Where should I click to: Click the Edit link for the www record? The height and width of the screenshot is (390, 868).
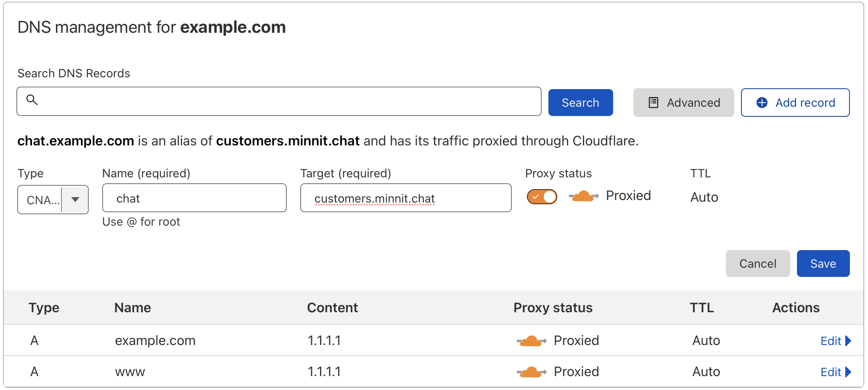(831, 372)
